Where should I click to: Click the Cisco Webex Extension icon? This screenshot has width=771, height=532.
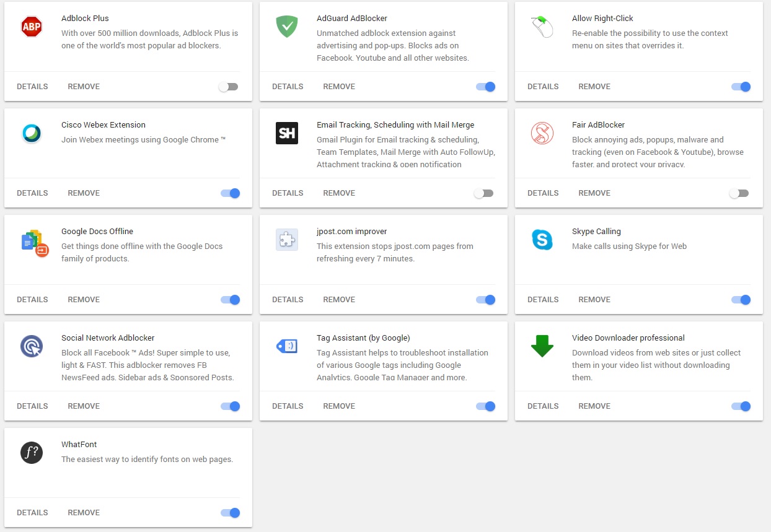[32, 133]
